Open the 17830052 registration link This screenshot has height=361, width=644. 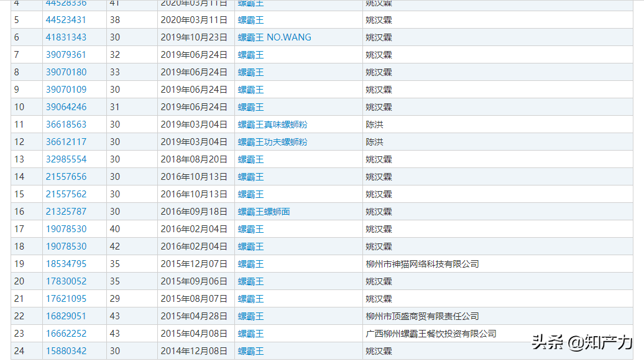click(x=66, y=281)
